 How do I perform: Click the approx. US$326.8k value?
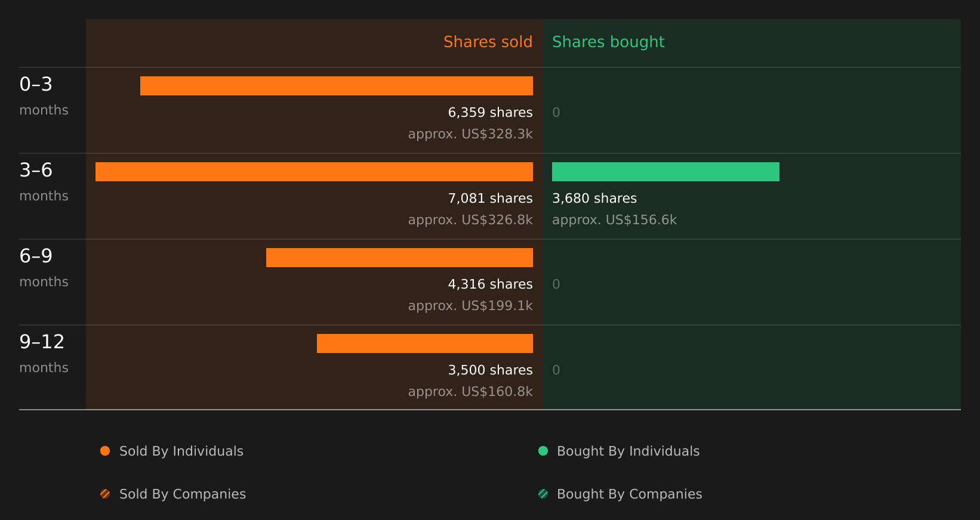point(470,220)
